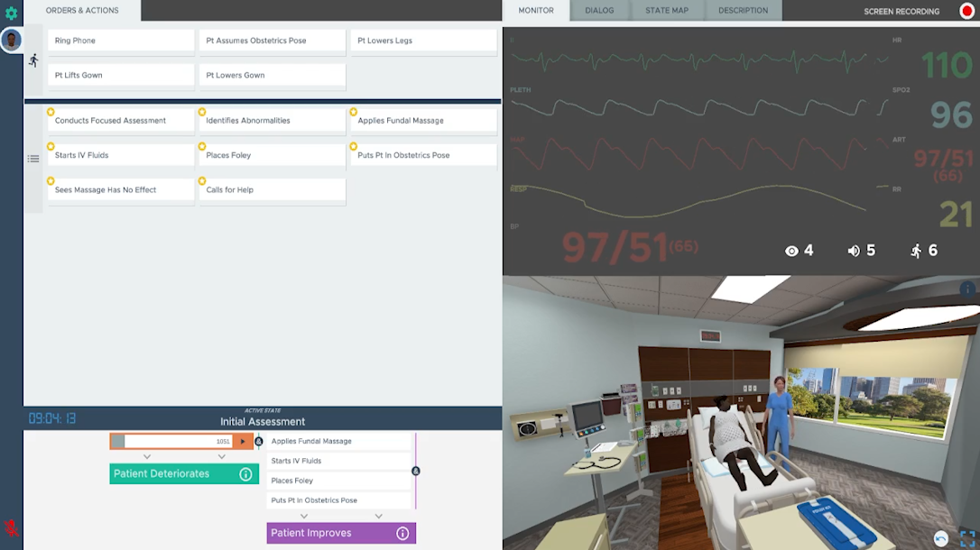The height and width of the screenshot is (550, 980).
Task: Reset the 3D camera view
Action: coord(940,538)
